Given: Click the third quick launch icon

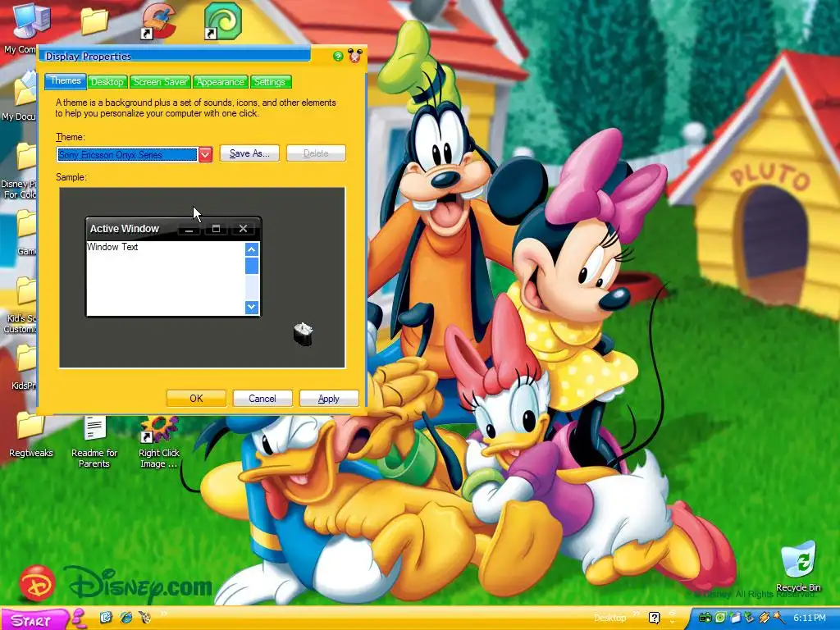Looking at the screenshot, I should (145, 618).
